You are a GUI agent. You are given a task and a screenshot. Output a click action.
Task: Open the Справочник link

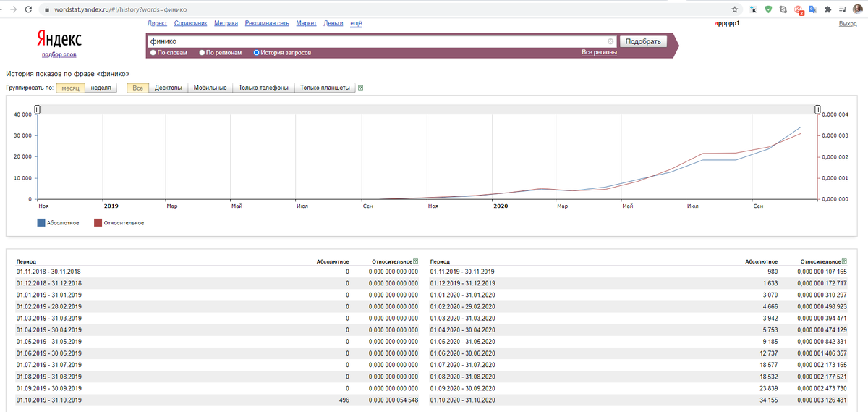click(x=191, y=23)
